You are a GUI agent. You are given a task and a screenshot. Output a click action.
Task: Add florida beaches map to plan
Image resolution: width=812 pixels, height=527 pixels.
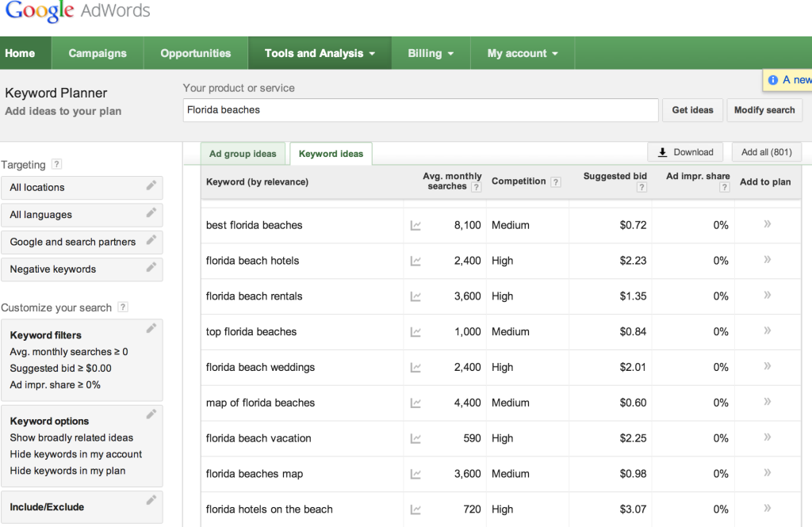(768, 472)
